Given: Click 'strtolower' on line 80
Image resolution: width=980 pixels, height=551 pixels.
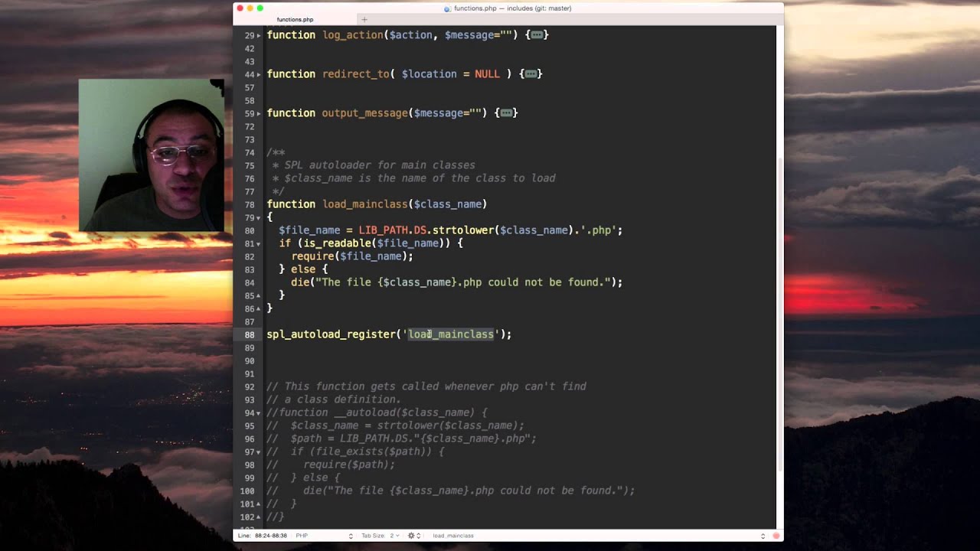Looking at the screenshot, I should 463,230.
